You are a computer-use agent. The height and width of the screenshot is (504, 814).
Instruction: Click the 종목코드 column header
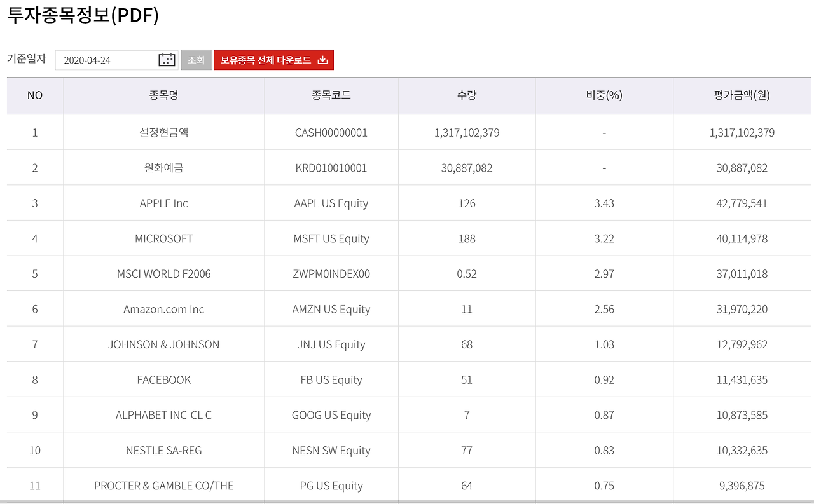331,95
